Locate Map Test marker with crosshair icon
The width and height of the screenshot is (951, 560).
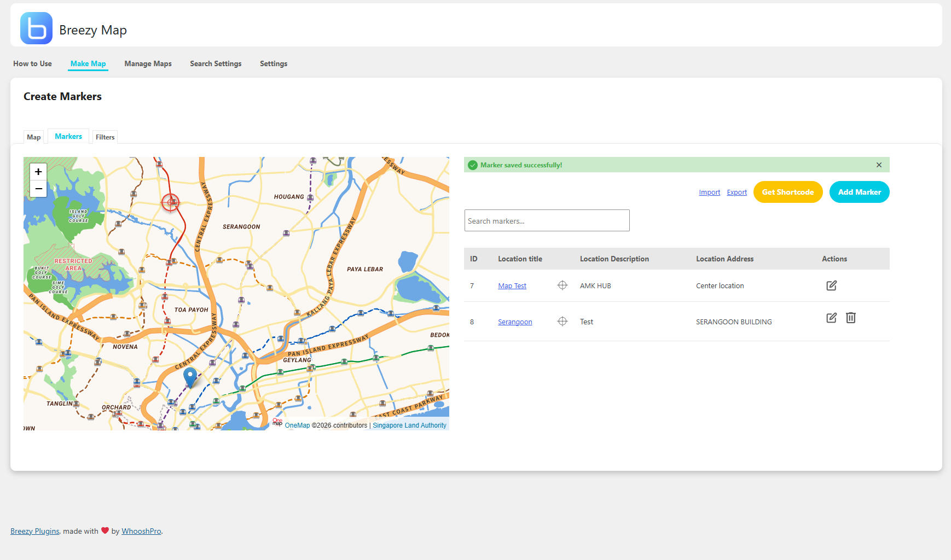[x=563, y=285]
